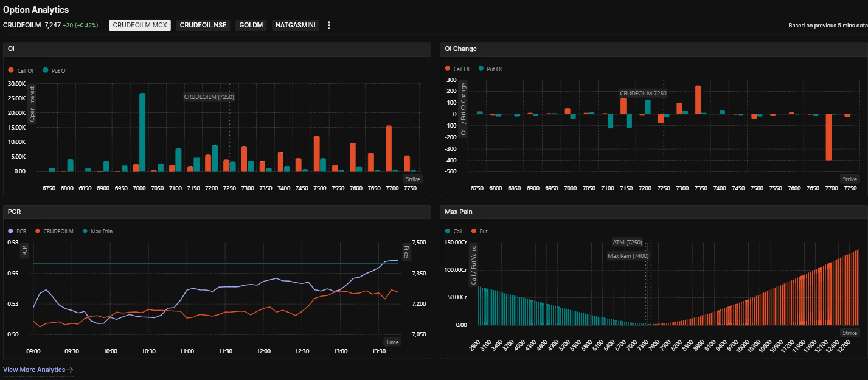Click the tall 7000 strike Put OI bar
This screenshot has width=868, height=380.
pos(142,133)
